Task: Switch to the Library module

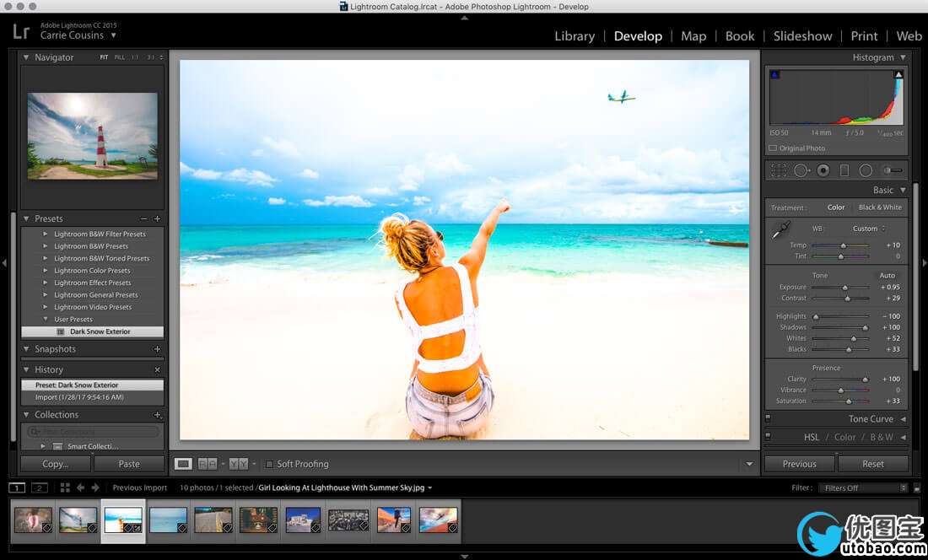Action: pos(574,36)
